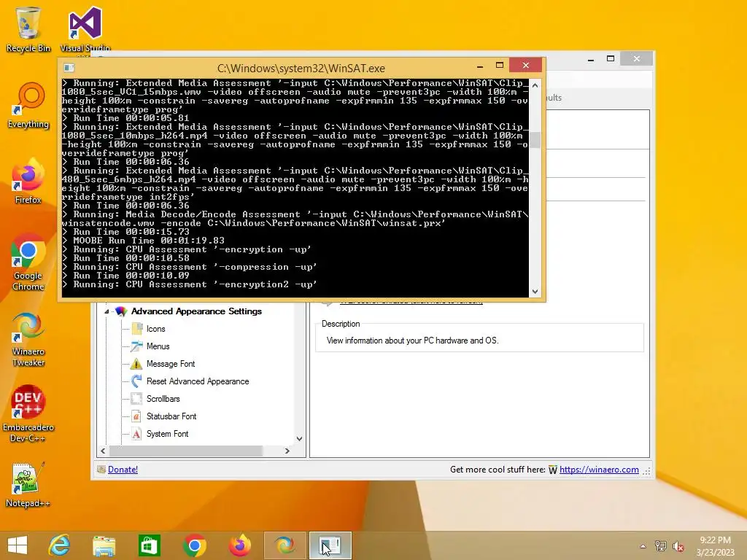Open Notepad++ desktop shortcut

tap(28, 485)
